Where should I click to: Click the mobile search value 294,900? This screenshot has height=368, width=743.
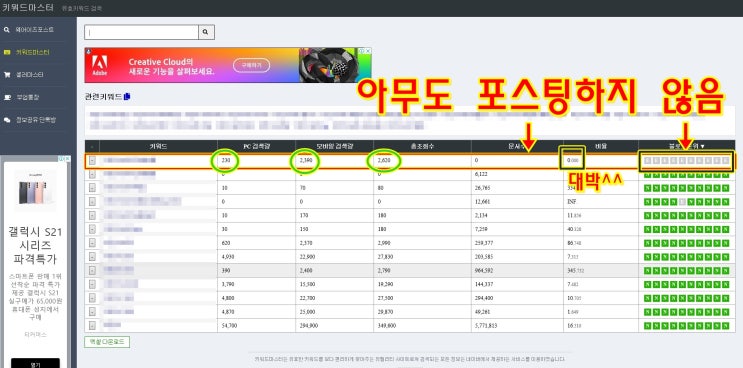308,326
